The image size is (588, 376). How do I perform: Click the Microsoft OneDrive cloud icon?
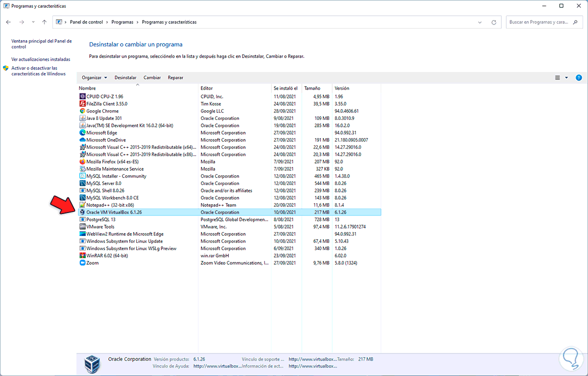pyautogui.click(x=82, y=140)
